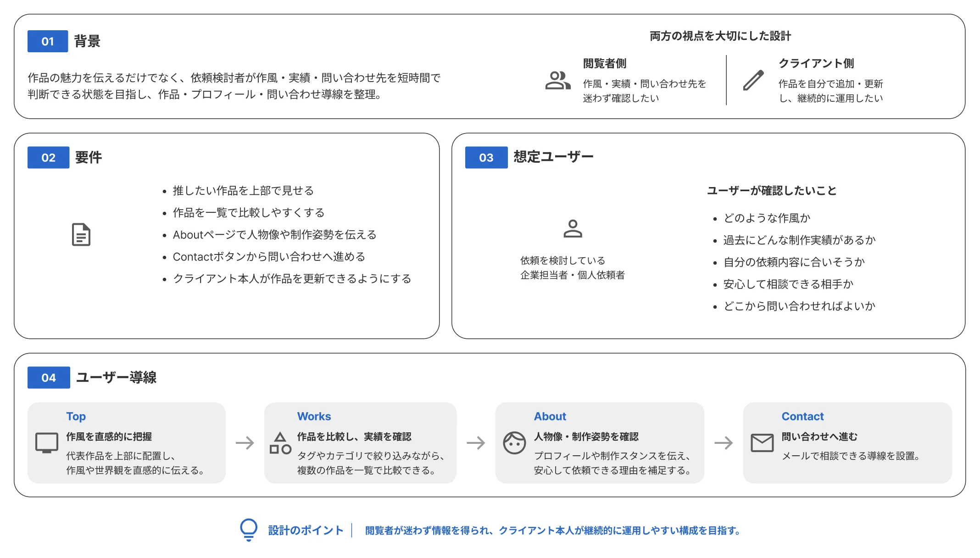Click the blue 03 badge
980x558 pixels.
coord(486,157)
